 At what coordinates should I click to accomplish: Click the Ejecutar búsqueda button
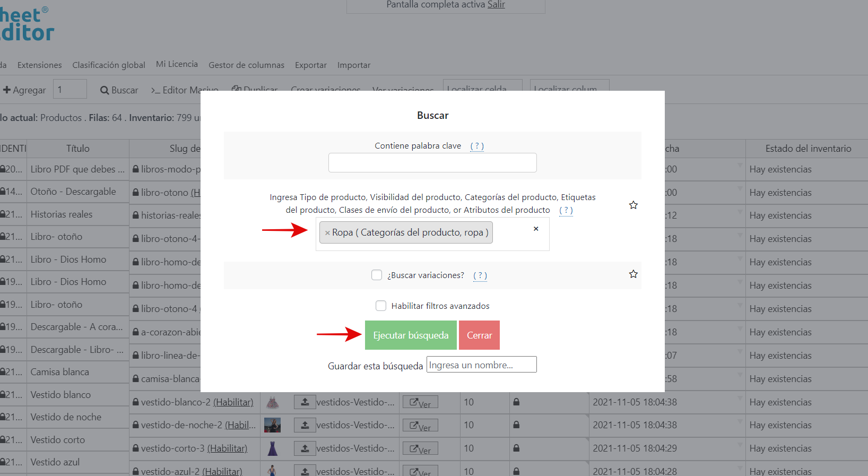click(411, 335)
